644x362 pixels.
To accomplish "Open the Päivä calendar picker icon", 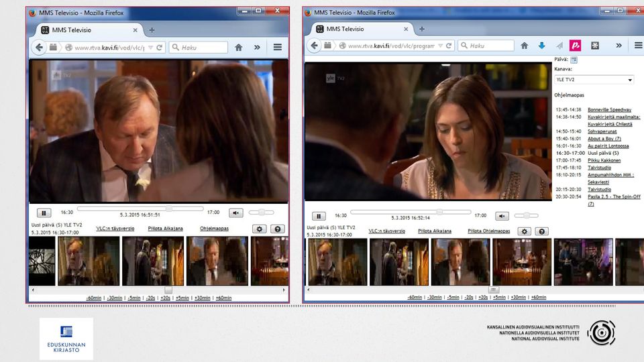I will click(x=574, y=60).
